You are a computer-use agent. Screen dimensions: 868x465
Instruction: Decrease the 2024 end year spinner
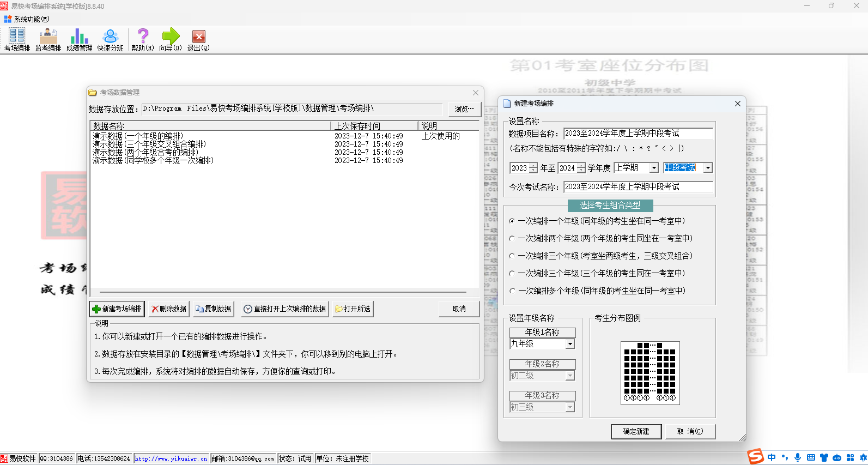[581, 171]
